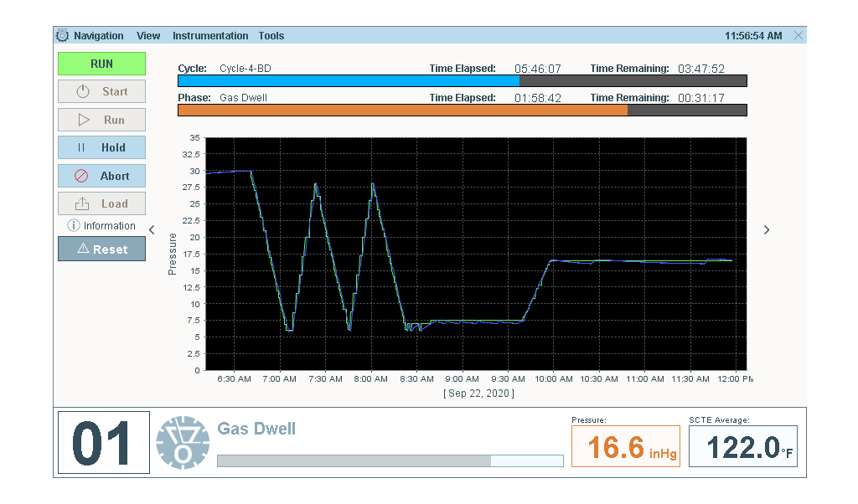Advance the chart with the right chevron

[766, 230]
